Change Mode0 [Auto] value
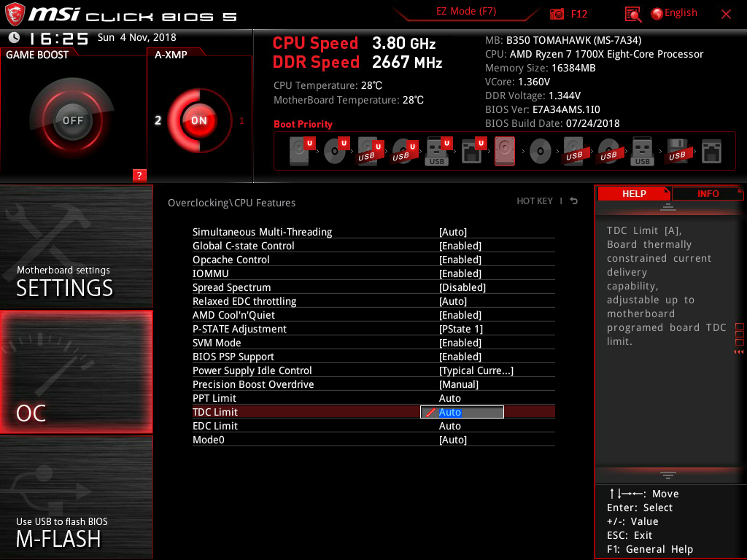This screenshot has height=560, width=747. pos(452,440)
